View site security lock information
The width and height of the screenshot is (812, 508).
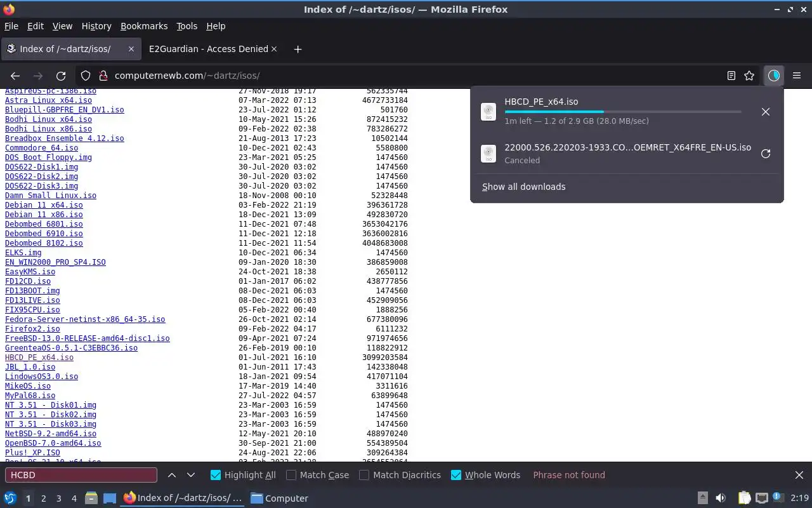coord(103,76)
